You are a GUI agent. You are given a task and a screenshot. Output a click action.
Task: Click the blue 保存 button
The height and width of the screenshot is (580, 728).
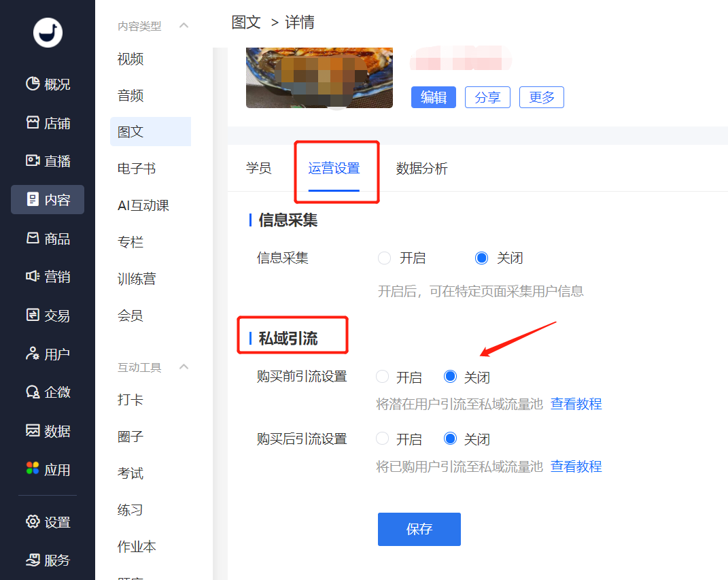click(419, 529)
